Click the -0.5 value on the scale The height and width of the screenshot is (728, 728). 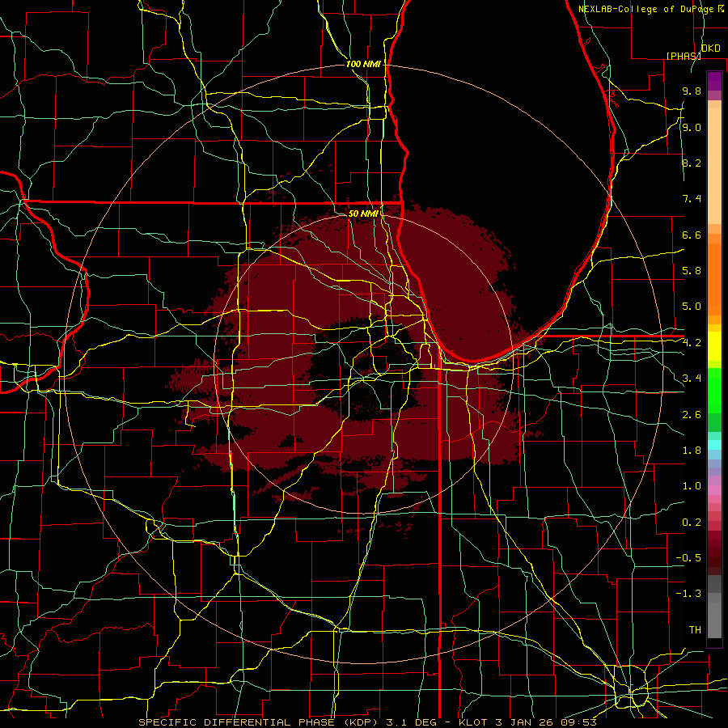click(x=688, y=558)
